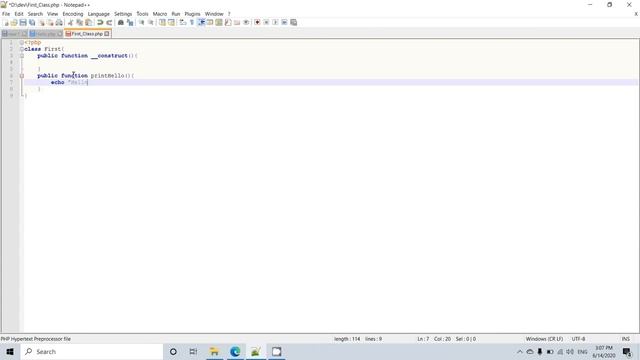Image resolution: width=640 pixels, height=360 pixels.
Task: Open the Settings menu
Action: pos(123,14)
